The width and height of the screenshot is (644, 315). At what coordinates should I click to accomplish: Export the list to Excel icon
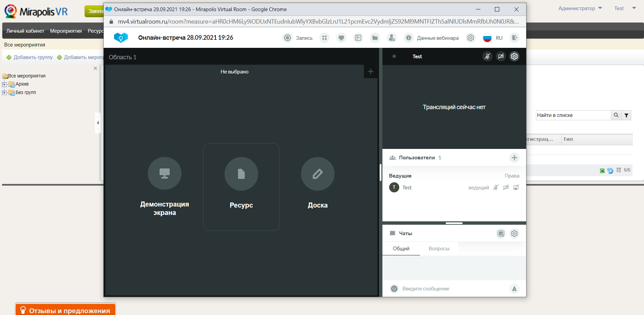(x=602, y=170)
